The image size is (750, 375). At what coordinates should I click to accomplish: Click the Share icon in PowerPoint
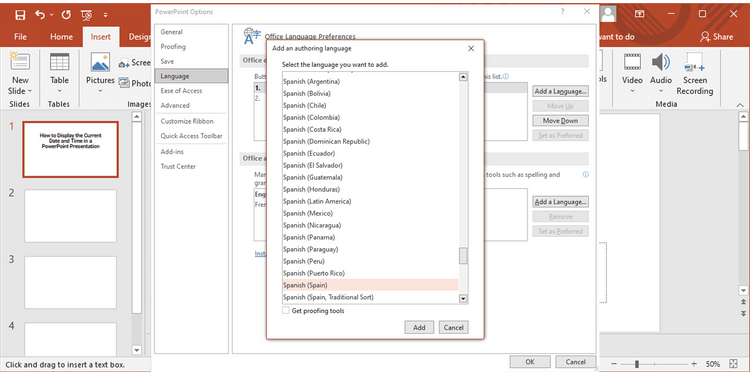(x=716, y=36)
